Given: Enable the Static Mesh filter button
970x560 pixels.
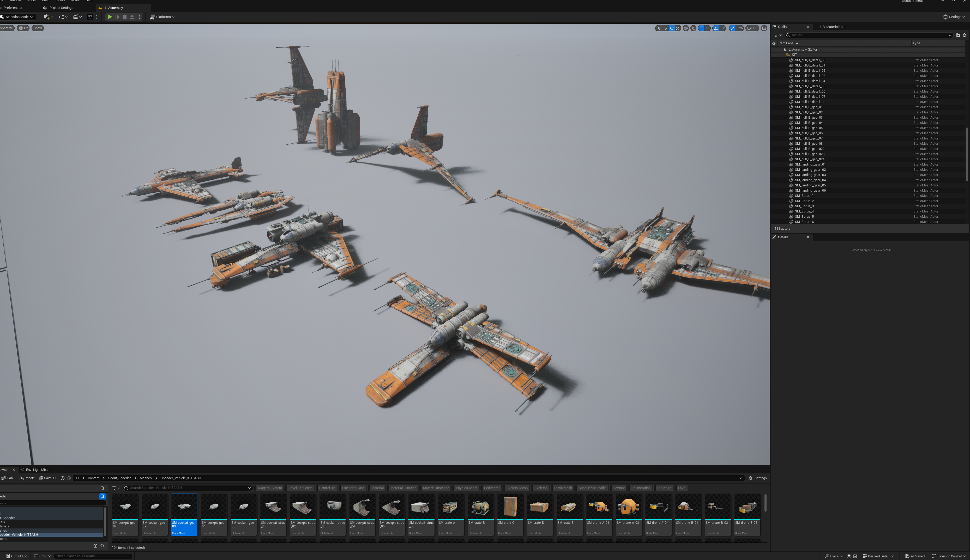Looking at the screenshot, I should pyautogui.click(x=563, y=488).
